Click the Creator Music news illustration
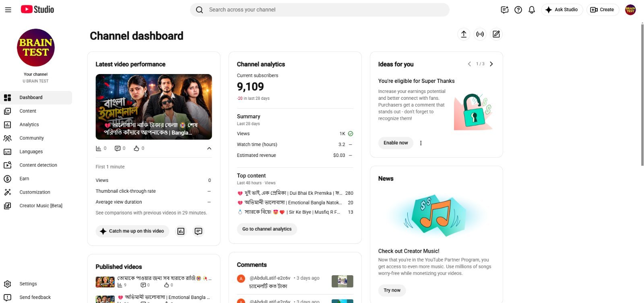Image resolution: width=644 pixels, height=303 pixels. [x=436, y=216]
